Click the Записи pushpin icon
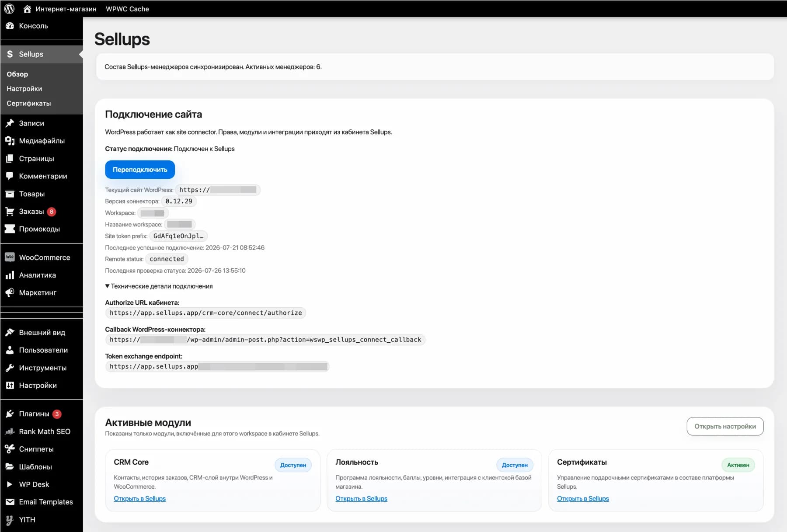This screenshot has height=532, width=787. pos(10,123)
